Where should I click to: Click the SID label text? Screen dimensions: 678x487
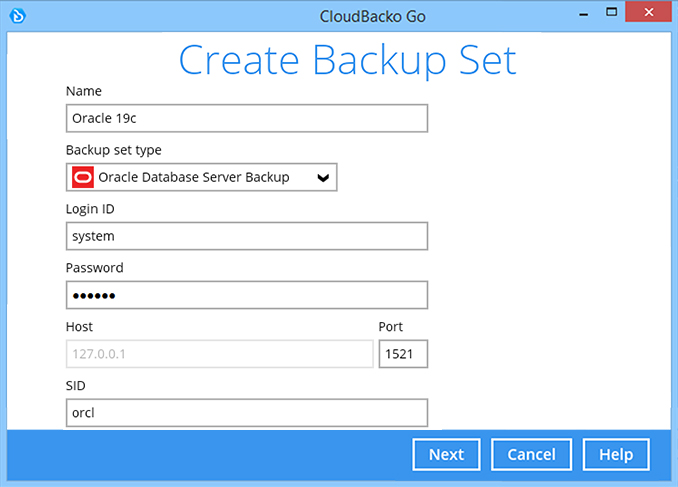tap(76, 385)
